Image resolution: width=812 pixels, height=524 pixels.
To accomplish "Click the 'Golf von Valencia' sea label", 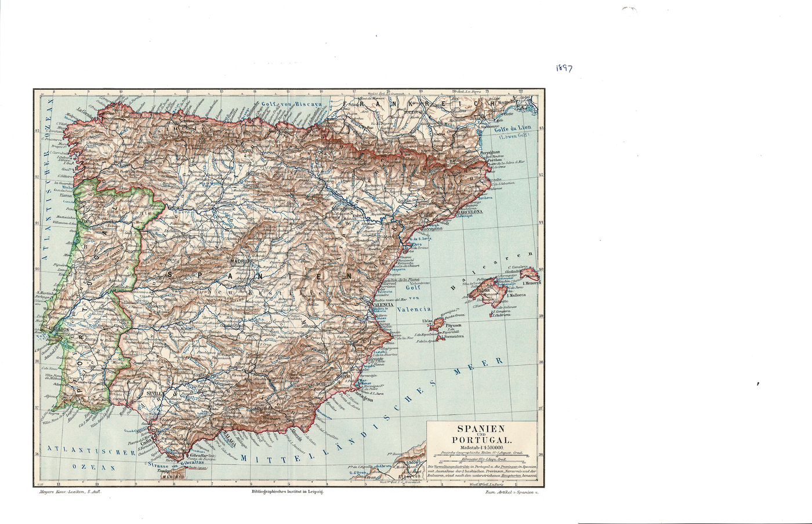I will point(413,298).
